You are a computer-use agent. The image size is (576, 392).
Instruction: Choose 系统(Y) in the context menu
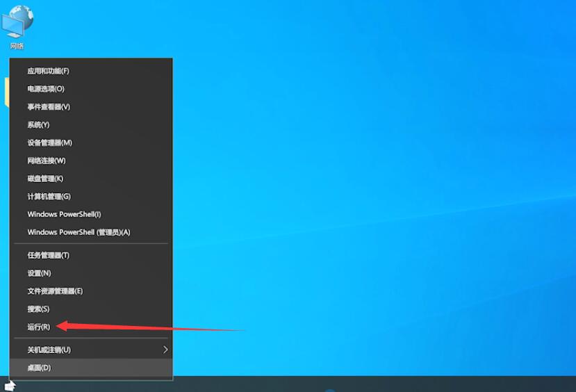pos(91,125)
